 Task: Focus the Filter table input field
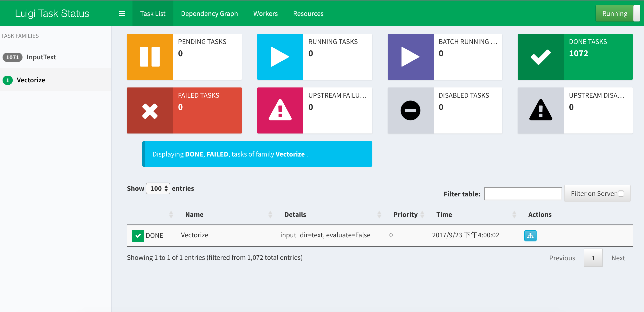tap(523, 194)
